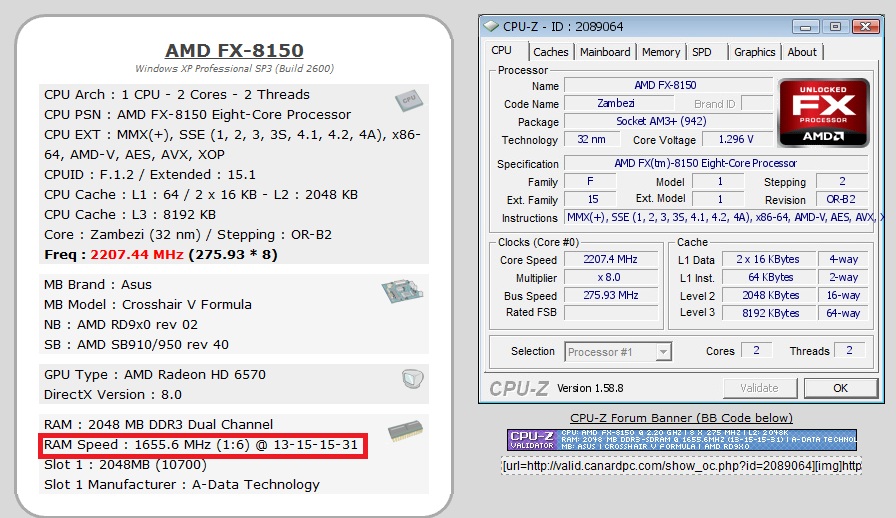
Task: Click the Technology value 32 nm
Action: 592,139
